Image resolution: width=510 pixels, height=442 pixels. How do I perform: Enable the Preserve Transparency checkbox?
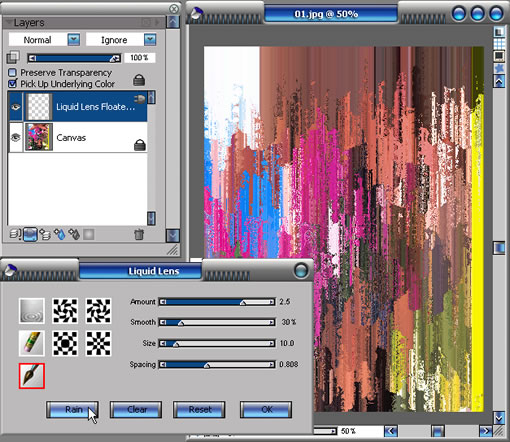tap(12, 72)
